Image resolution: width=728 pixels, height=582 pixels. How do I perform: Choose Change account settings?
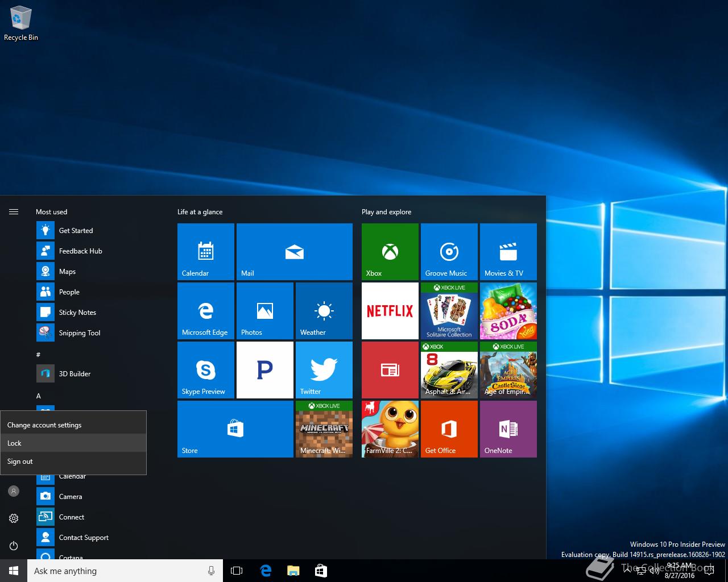tap(73, 425)
